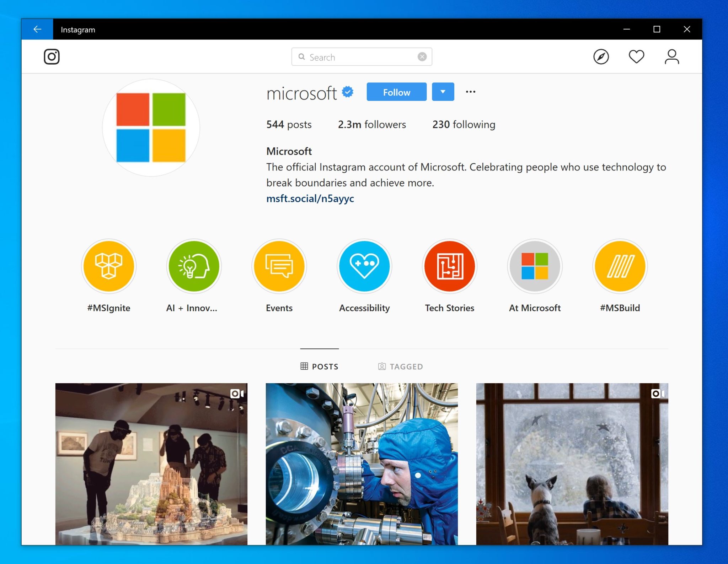Screen dimensions: 728x564
Task: Clear the search field with the X
Action: pos(422,57)
